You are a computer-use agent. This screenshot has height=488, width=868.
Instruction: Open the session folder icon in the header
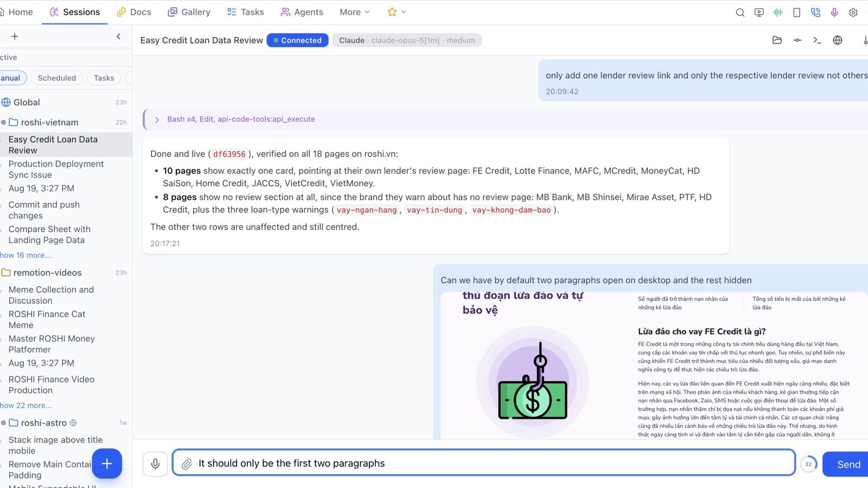777,40
